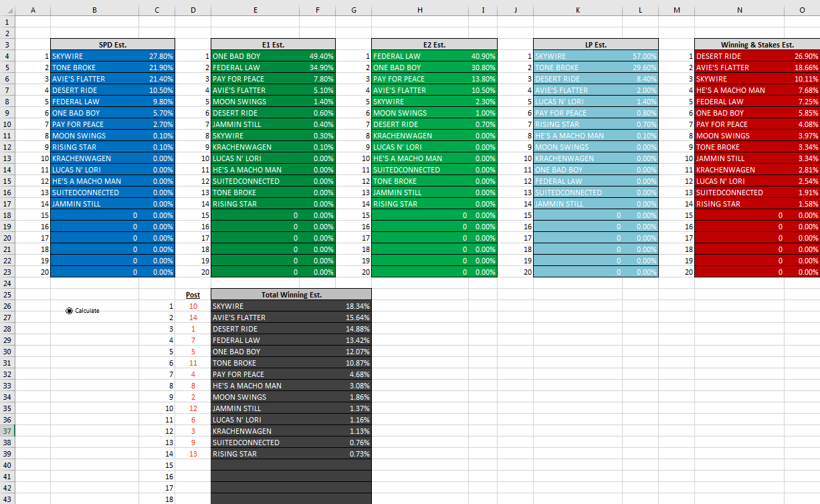
Task: Click the underlined Post column heading
Action: pos(193,295)
